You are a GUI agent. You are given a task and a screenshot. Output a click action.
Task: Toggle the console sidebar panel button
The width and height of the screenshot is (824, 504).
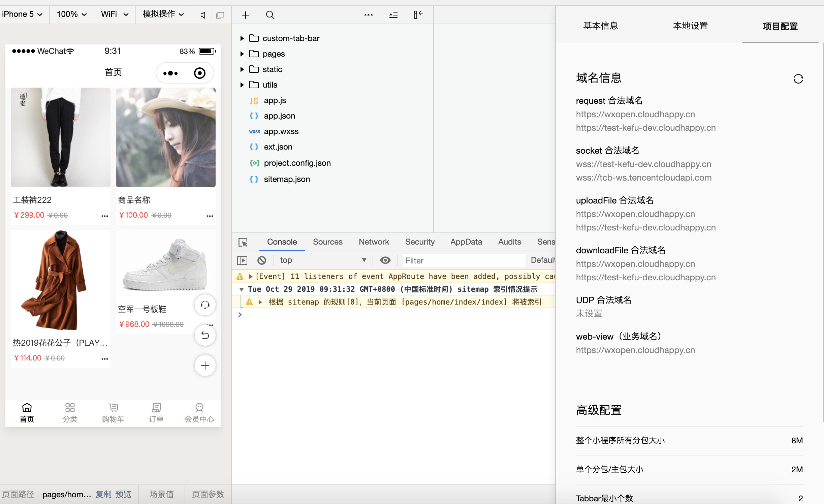(x=242, y=260)
